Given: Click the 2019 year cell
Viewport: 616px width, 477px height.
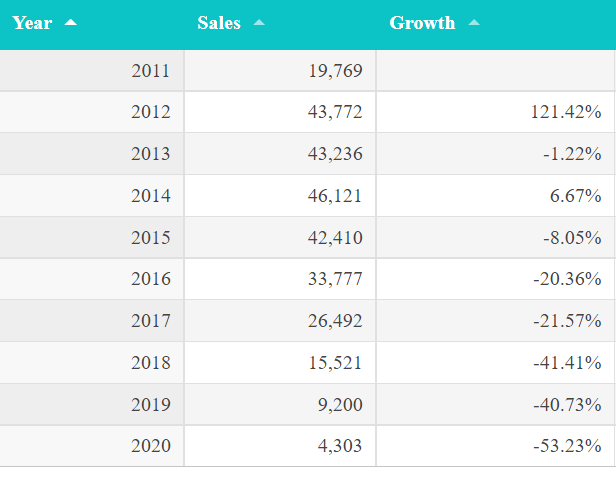Looking at the screenshot, I should 150,404.
